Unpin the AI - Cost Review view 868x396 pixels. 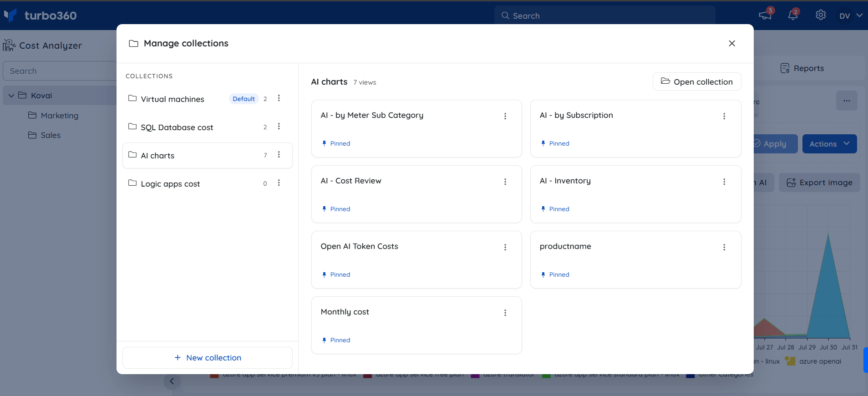(336, 209)
